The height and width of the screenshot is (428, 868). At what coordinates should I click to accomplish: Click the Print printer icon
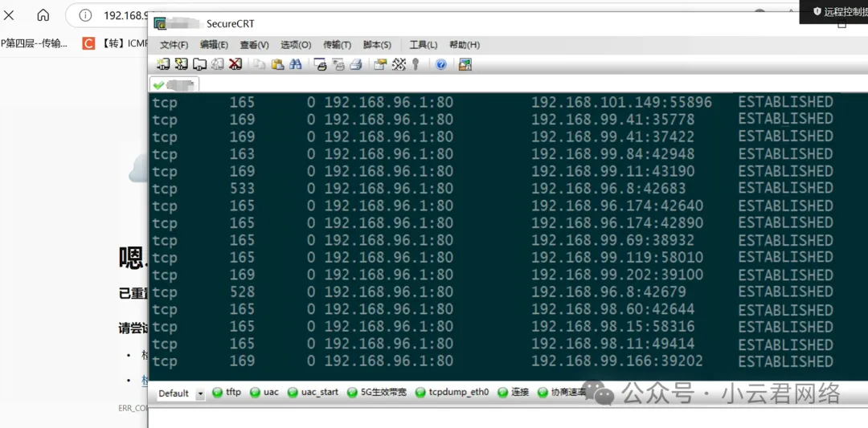[320, 64]
